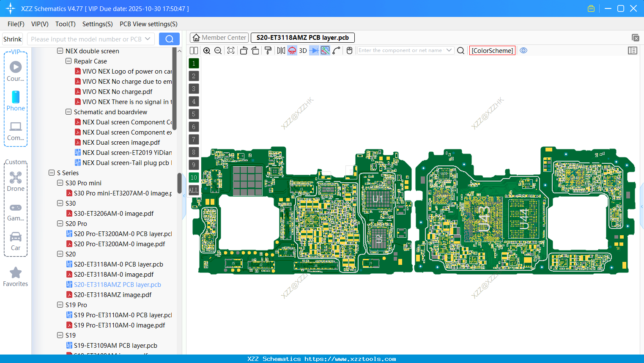Viewport: 644px width, 363px height.
Task: Open the split window view icon
Action: pyautogui.click(x=195, y=50)
